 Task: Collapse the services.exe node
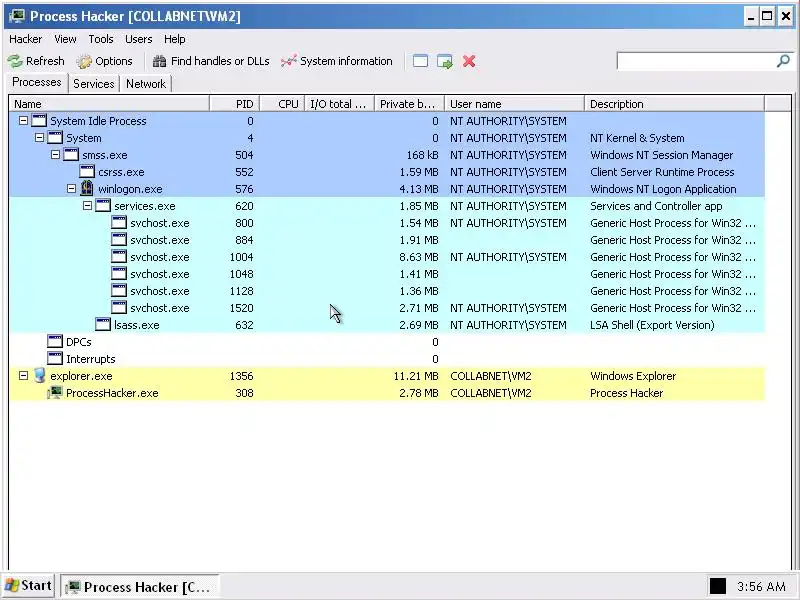coord(87,206)
